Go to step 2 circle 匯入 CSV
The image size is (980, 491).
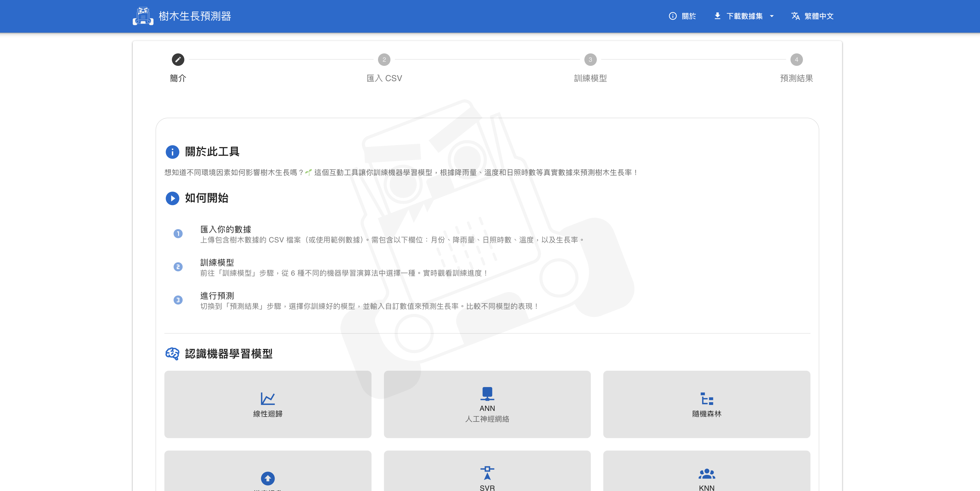384,59
